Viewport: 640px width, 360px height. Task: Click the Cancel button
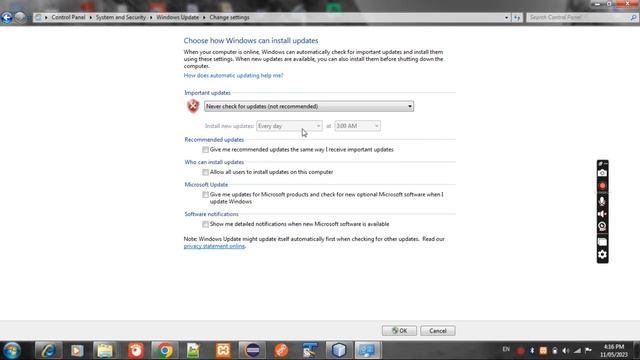pos(438,331)
